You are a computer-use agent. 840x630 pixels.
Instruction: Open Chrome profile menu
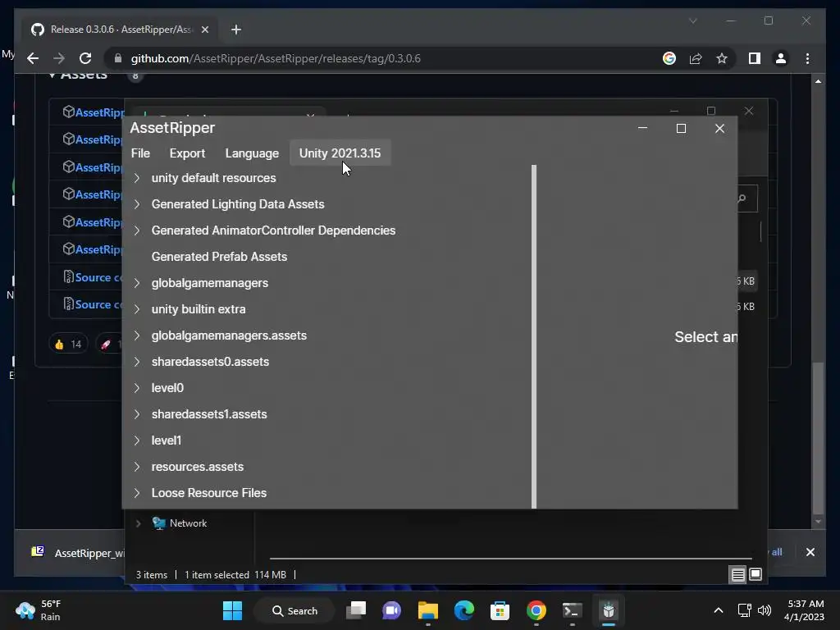click(781, 58)
